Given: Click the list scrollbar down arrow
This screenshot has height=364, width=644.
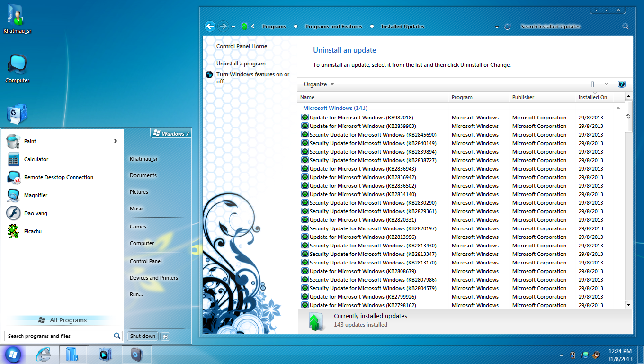Looking at the screenshot, I should click(628, 305).
